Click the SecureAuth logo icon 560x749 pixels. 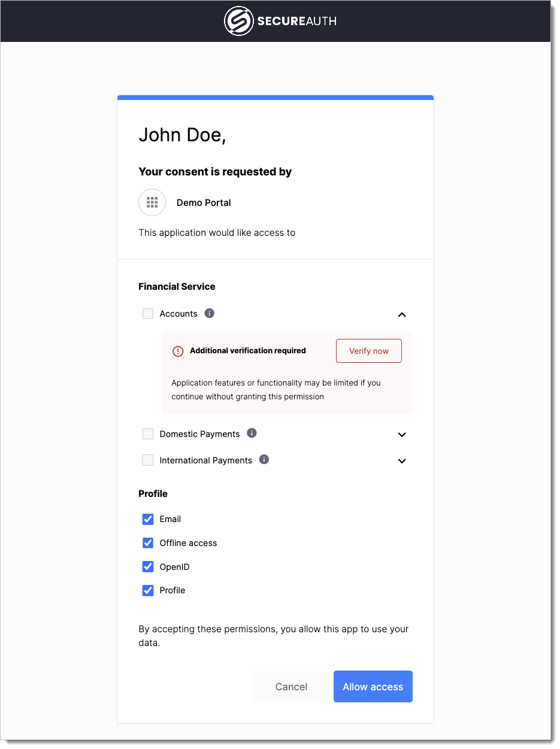click(238, 21)
